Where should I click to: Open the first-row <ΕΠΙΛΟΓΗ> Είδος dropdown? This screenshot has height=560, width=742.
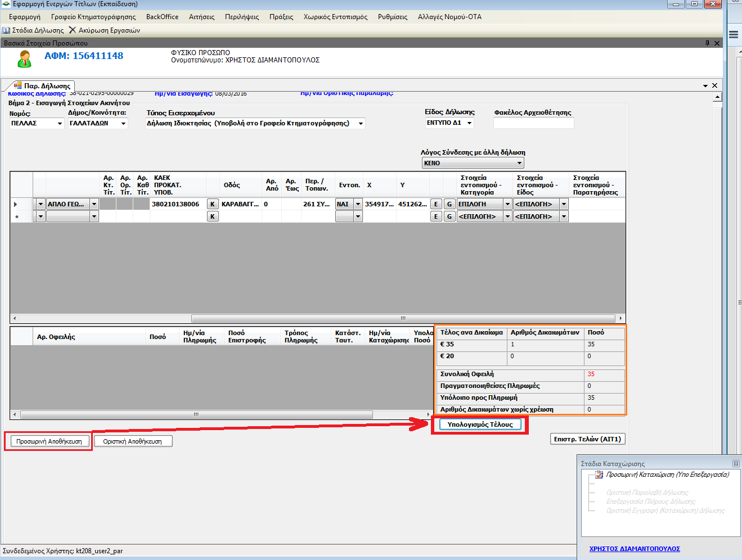tap(564, 204)
